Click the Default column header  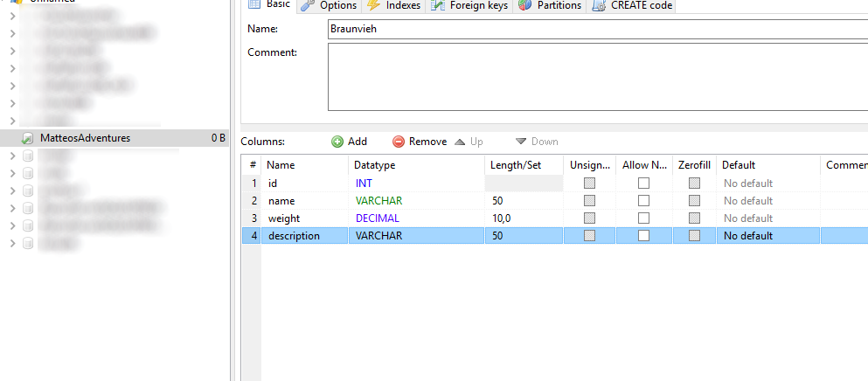[x=739, y=165]
